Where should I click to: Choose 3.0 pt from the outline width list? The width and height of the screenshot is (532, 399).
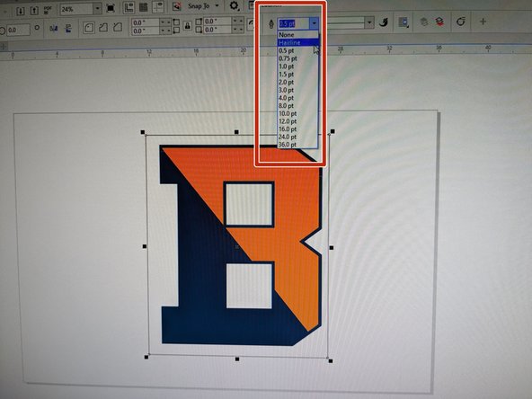coord(297,90)
